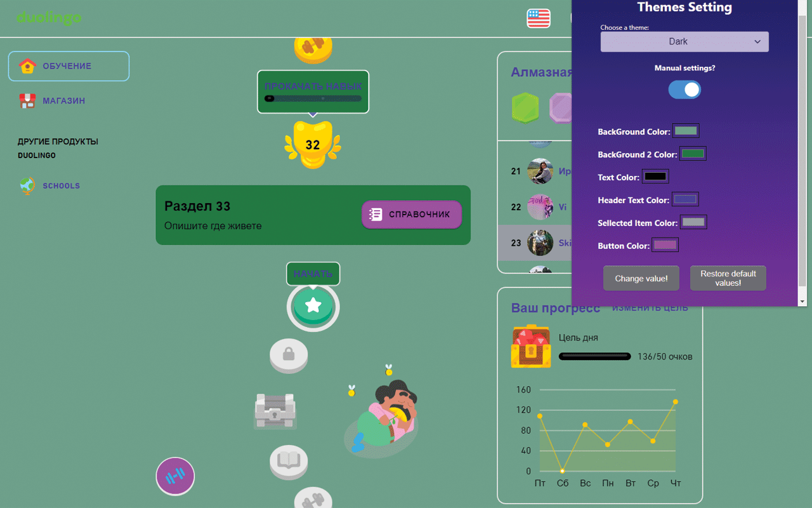Click the gold trophy numbered 32
This screenshot has height=508, width=812.
[313, 145]
